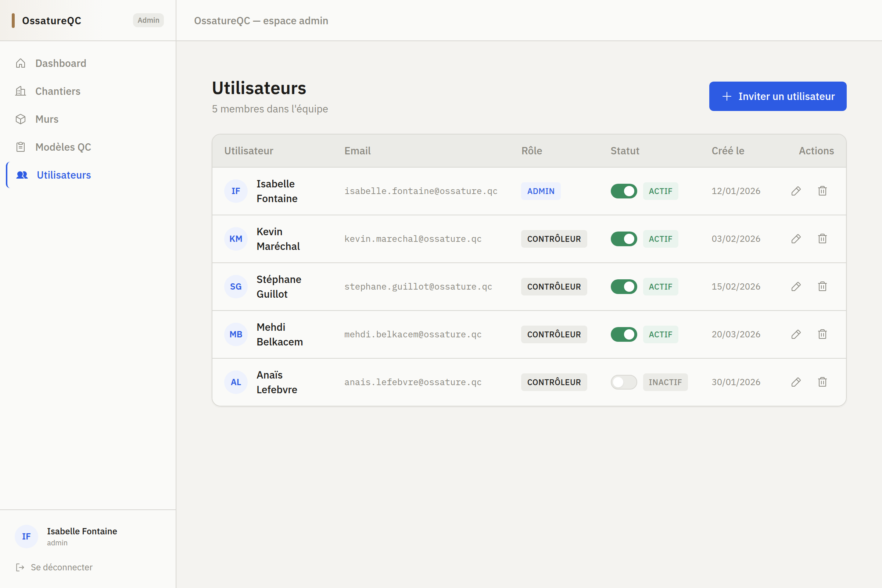Image resolution: width=882 pixels, height=588 pixels.
Task: Click the Dashboard home icon
Action: (21, 63)
